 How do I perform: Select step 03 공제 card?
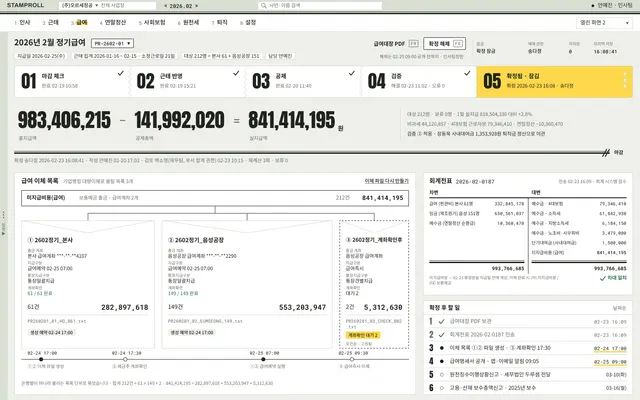point(303,81)
